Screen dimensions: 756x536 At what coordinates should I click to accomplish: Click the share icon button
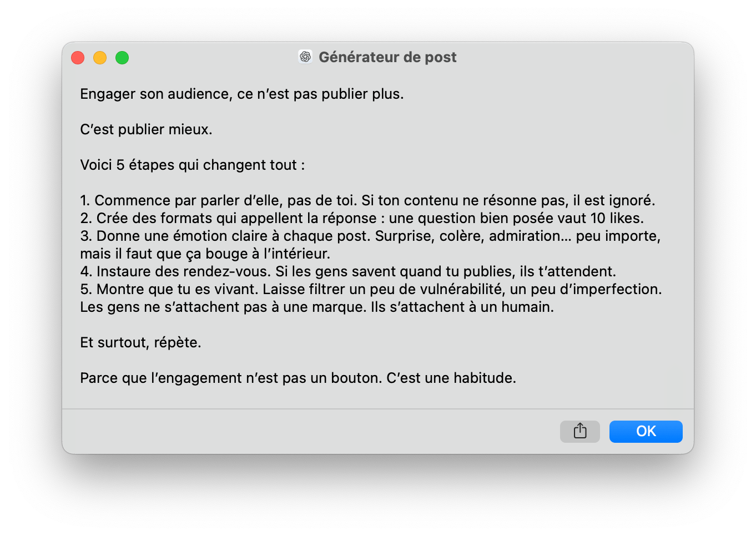point(579,431)
